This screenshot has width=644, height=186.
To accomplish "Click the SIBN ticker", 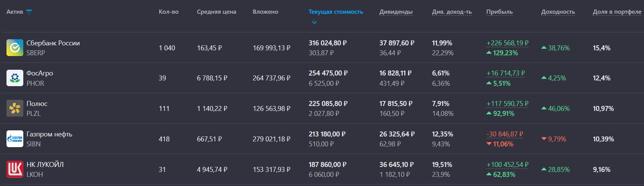I will click(33, 144).
